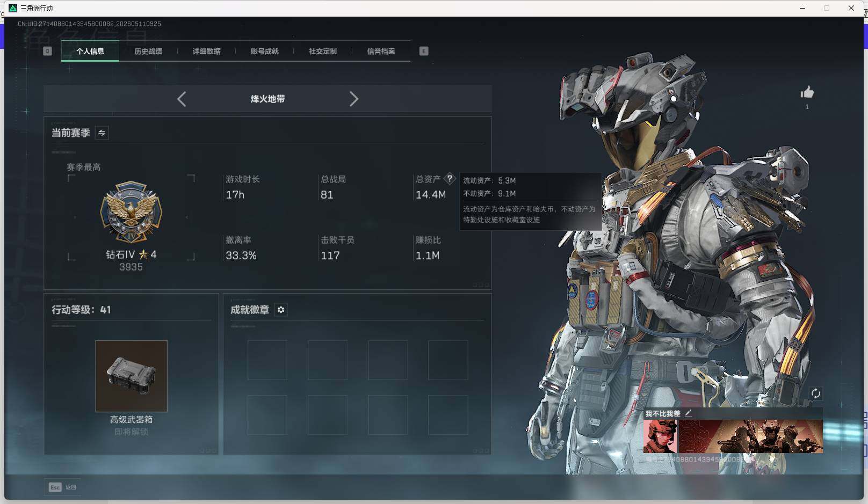The height and width of the screenshot is (504, 868).
Task: Give a thumbs-up like to this player
Action: (807, 93)
